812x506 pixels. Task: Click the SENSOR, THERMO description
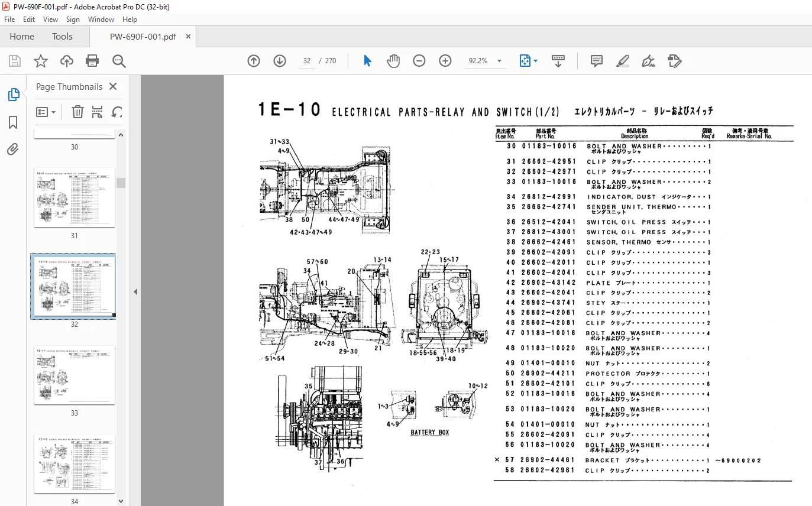[x=619, y=242]
